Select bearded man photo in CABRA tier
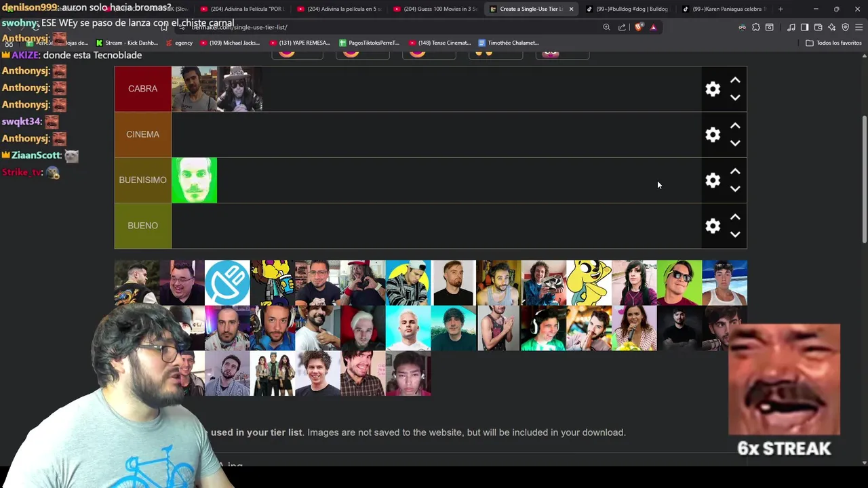Viewport: 868px width, 488px height. tap(195, 89)
